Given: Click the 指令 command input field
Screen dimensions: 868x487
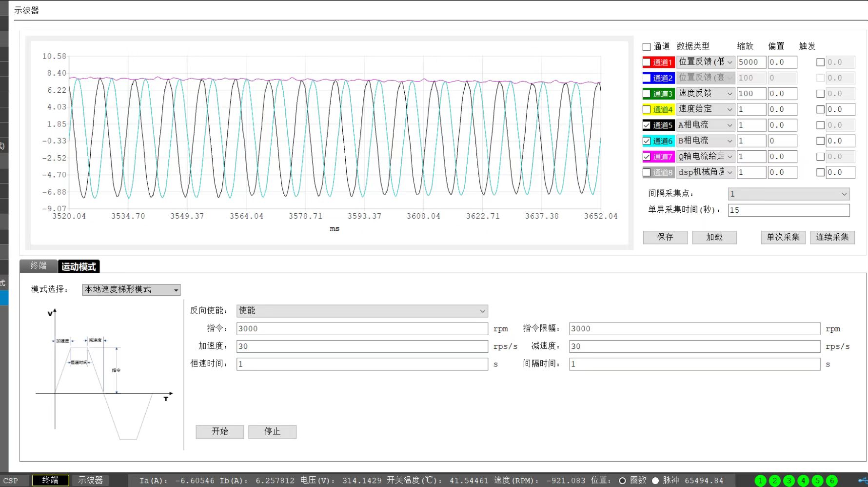Looking at the screenshot, I should (x=362, y=329).
